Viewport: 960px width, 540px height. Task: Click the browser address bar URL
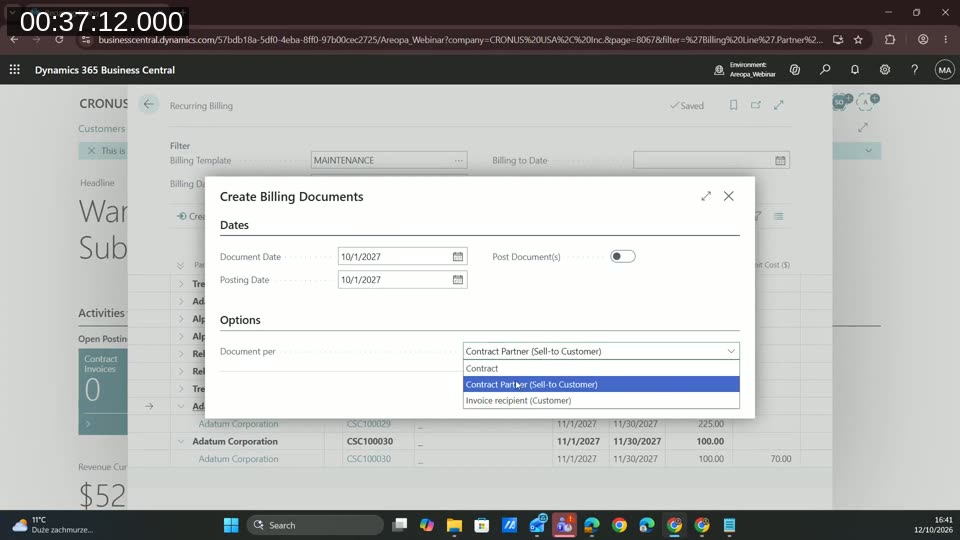[x=460, y=40]
